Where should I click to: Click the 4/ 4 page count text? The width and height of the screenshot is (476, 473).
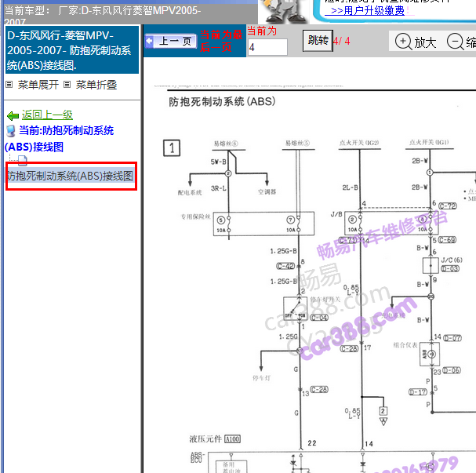pyautogui.click(x=342, y=41)
